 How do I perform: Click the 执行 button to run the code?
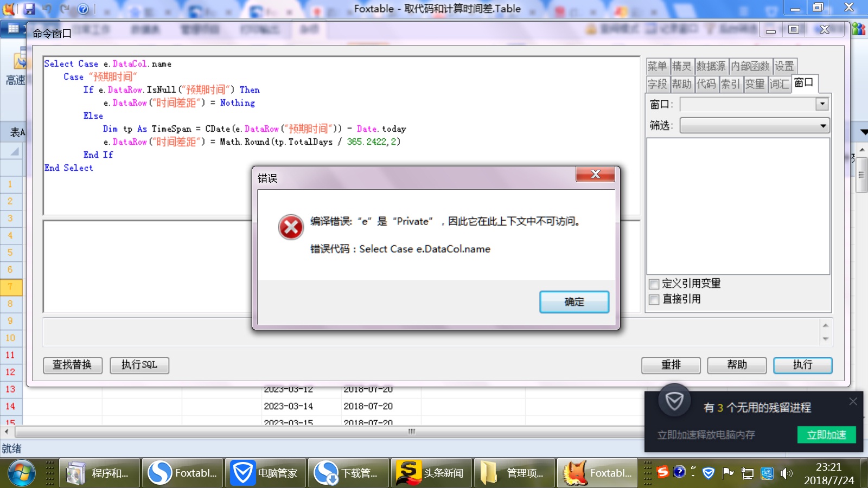coord(802,365)
